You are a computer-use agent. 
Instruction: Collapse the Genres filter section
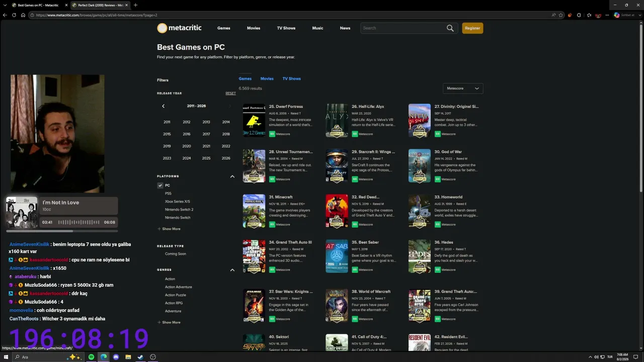pos(232,270)
